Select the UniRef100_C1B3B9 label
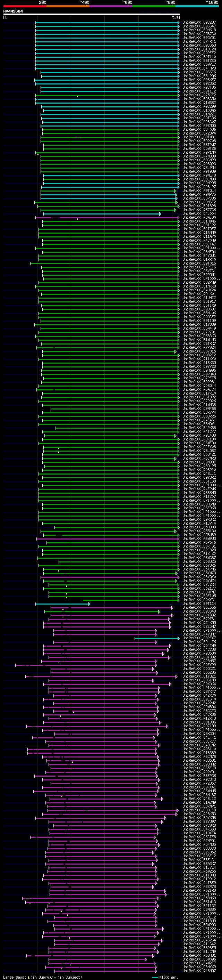The height and width of the screenshot is (980, 222). click(x=199, y=753)
